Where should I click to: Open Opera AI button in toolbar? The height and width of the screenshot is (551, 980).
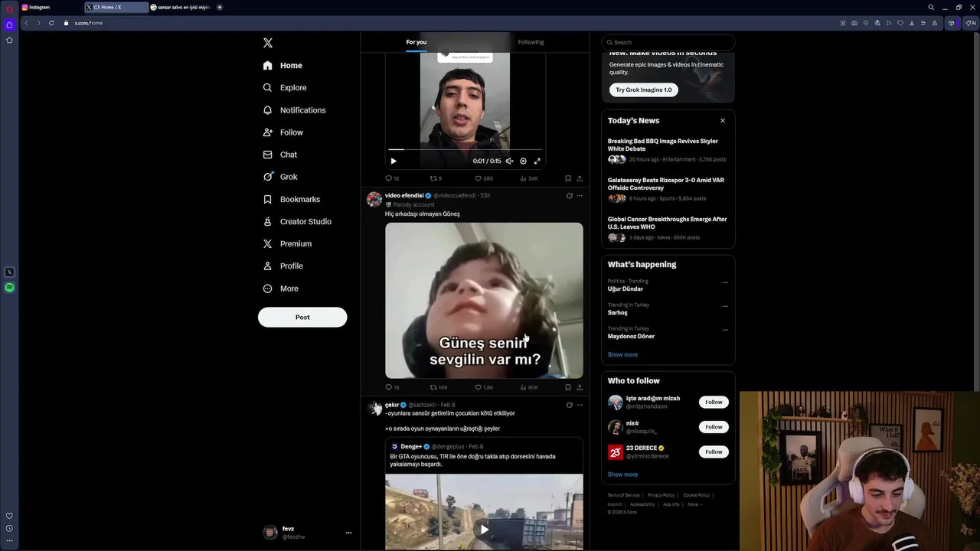click(970, 23)
